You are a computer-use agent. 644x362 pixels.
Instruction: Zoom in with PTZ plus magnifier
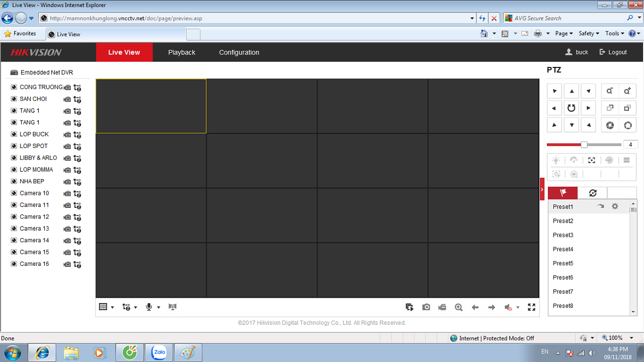click(x=627, y=91)
